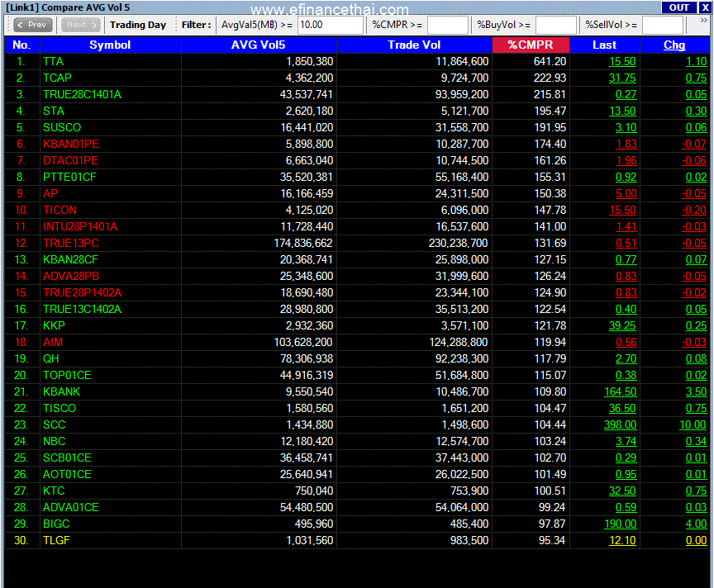
Task: Select the STA symbol
Action: point(54,111)
